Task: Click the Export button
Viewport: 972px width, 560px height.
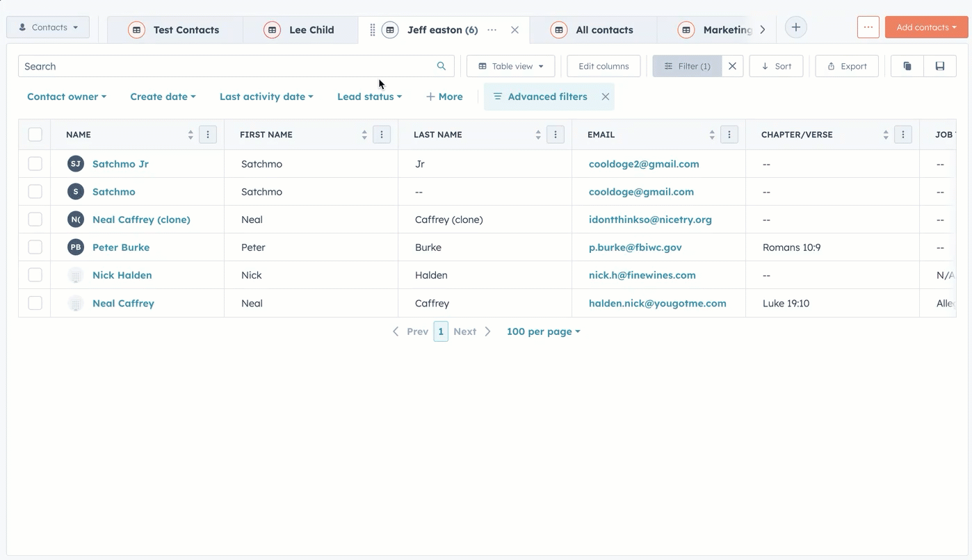Action: click(x=847, y=66)
